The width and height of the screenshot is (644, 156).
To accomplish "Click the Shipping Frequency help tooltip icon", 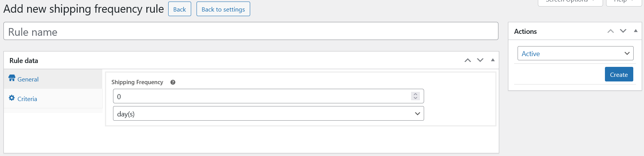I will click(x=173, y=82).
